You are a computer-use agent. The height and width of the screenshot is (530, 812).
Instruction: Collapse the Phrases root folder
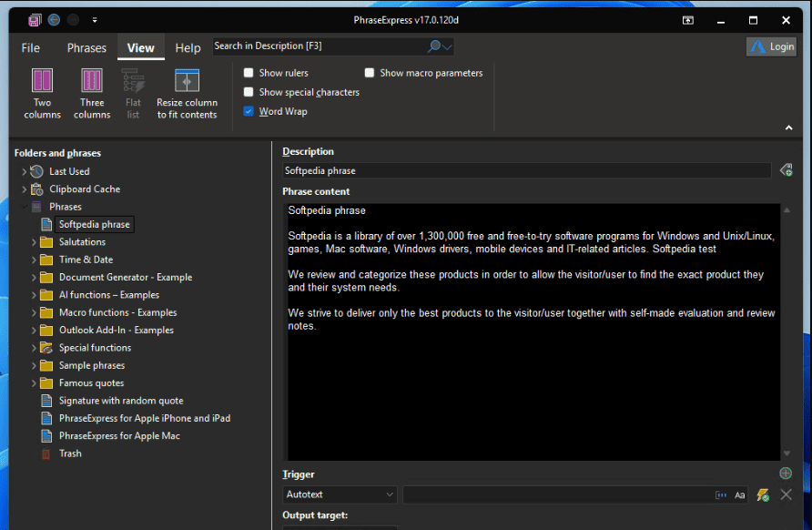click(x=24, y=207)
